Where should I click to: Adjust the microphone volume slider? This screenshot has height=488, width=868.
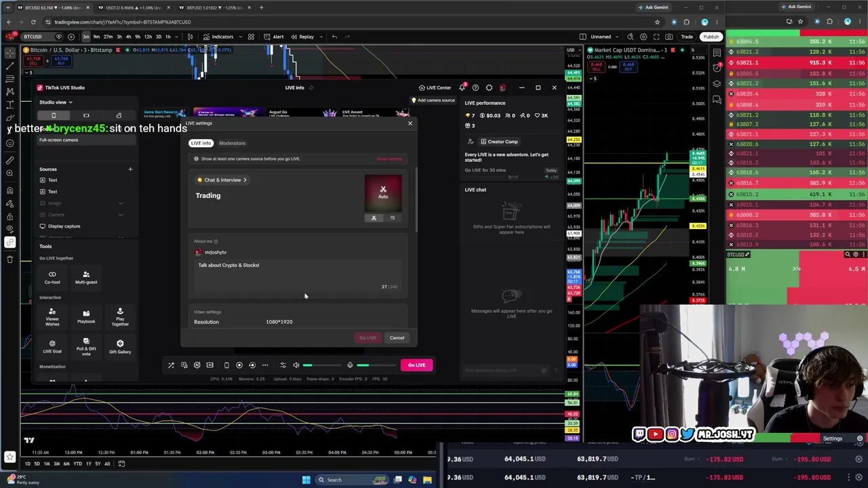(377, 365)
